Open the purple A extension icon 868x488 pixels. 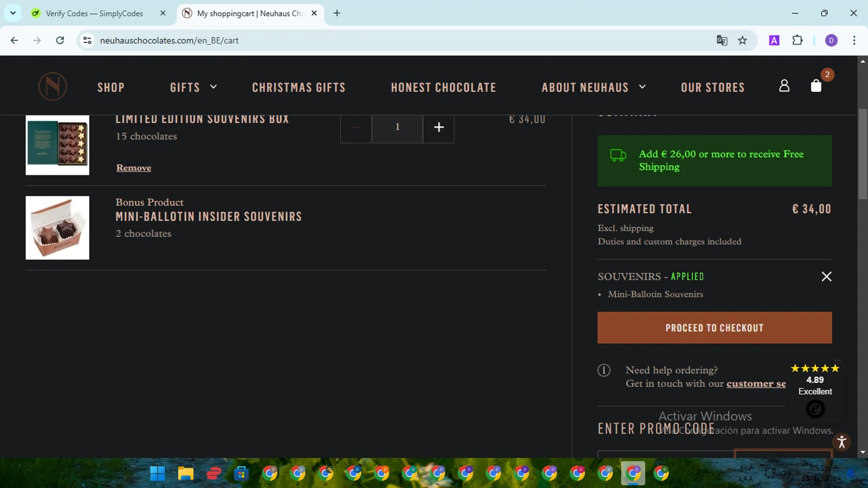pos(774,41)
